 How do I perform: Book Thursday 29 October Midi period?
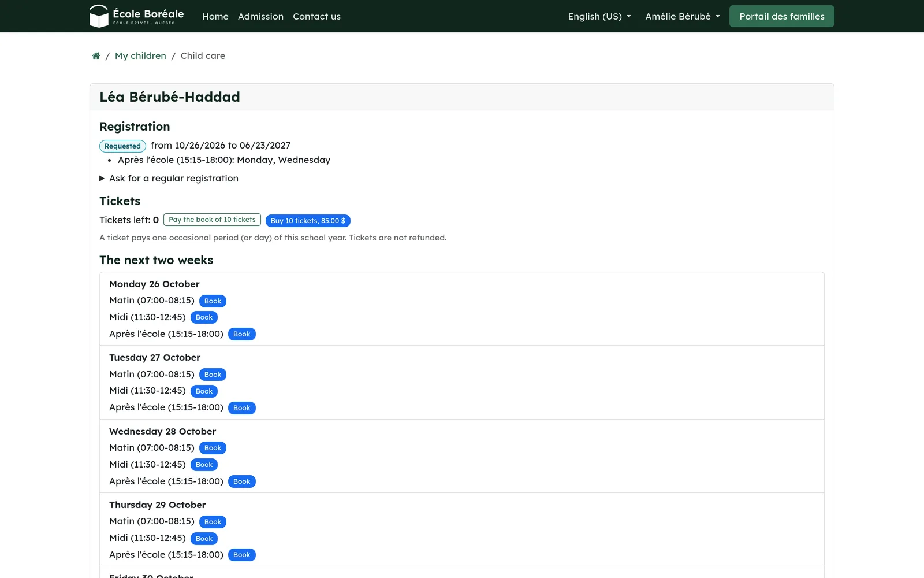[x=204, y=539]
